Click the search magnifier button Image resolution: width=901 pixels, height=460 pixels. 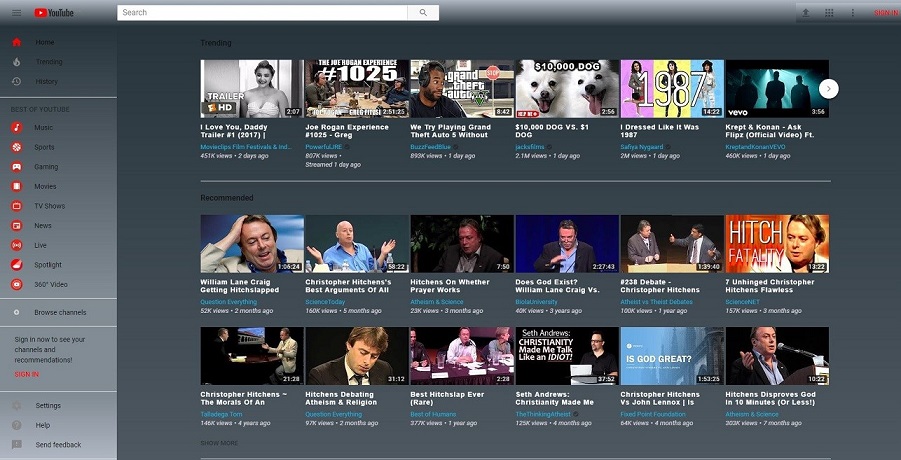pyautogui.click(x=423, y=13)
